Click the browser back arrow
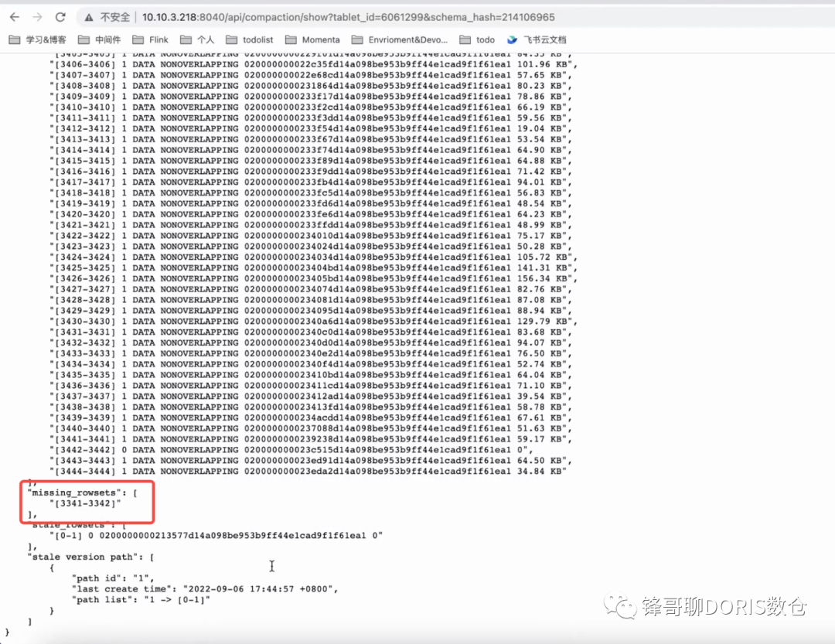Viewport: 835px width, 644px height. click(15, 17)
